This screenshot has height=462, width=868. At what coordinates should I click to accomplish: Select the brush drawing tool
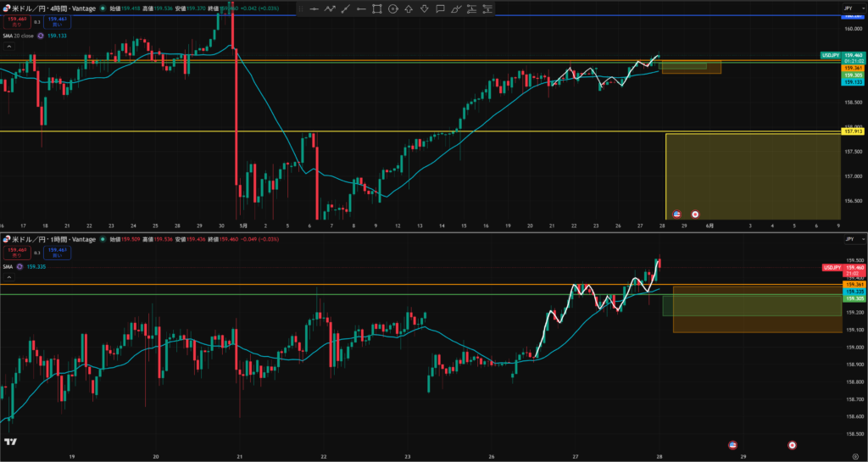(456, 8)
